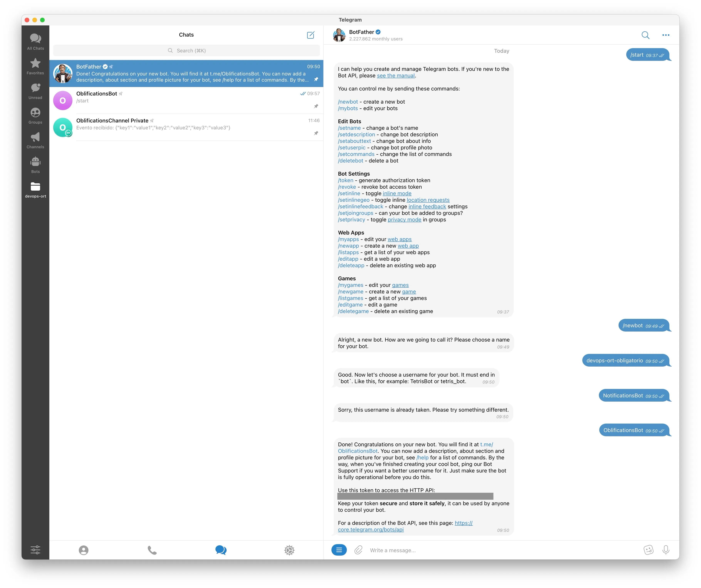
Task: Open the t.me/OblificationsBot link
Action: pos(415,448)
